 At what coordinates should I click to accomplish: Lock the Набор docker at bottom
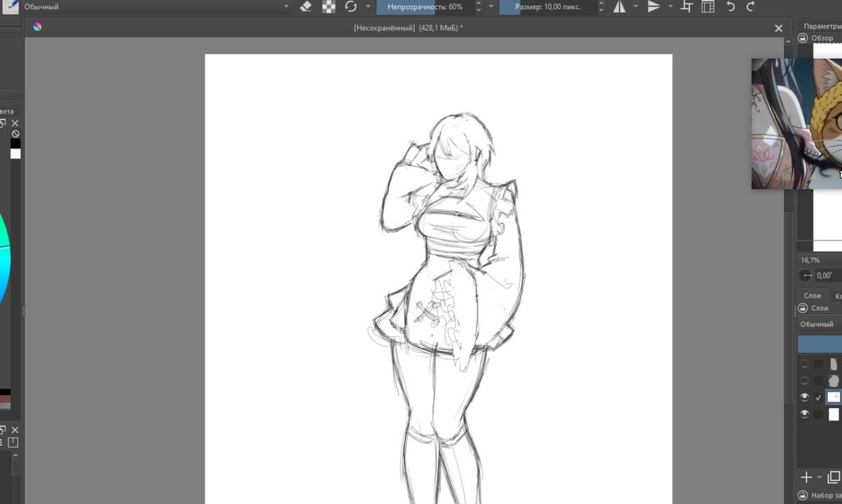pos(803,495)
